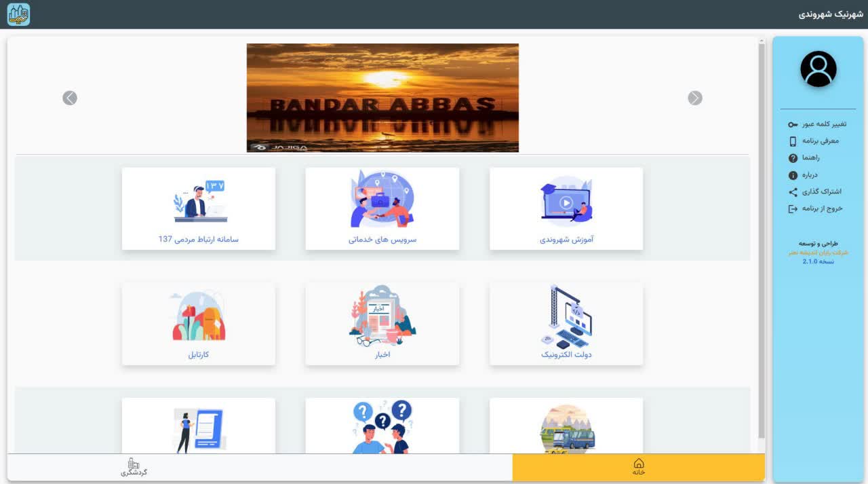
Task: Open the Kartabl (کارتابل) tile
Action: click(x=198, y=324)
